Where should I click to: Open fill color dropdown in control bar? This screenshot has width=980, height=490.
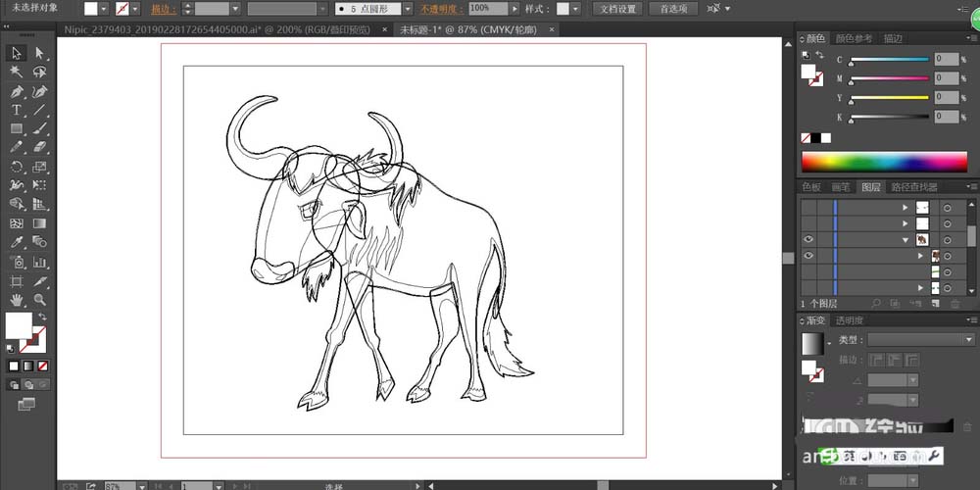104,9
